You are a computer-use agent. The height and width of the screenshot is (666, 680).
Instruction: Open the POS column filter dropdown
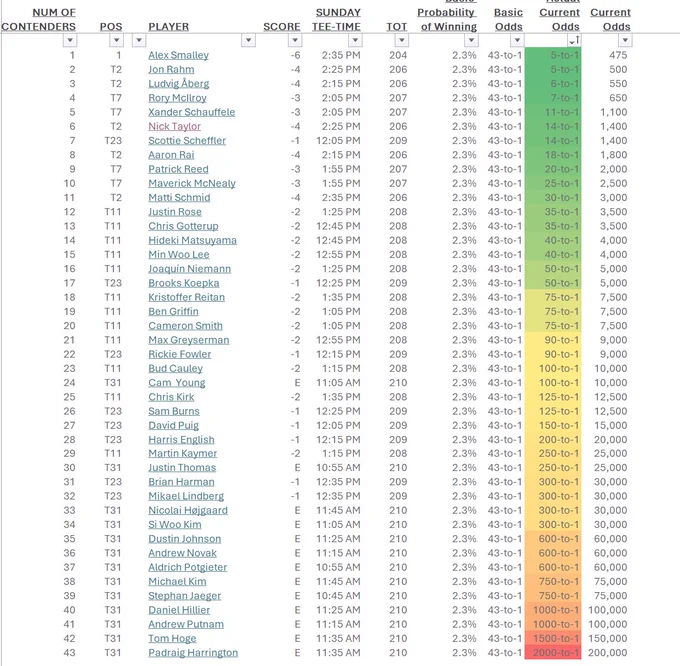(x=116, y=40)
